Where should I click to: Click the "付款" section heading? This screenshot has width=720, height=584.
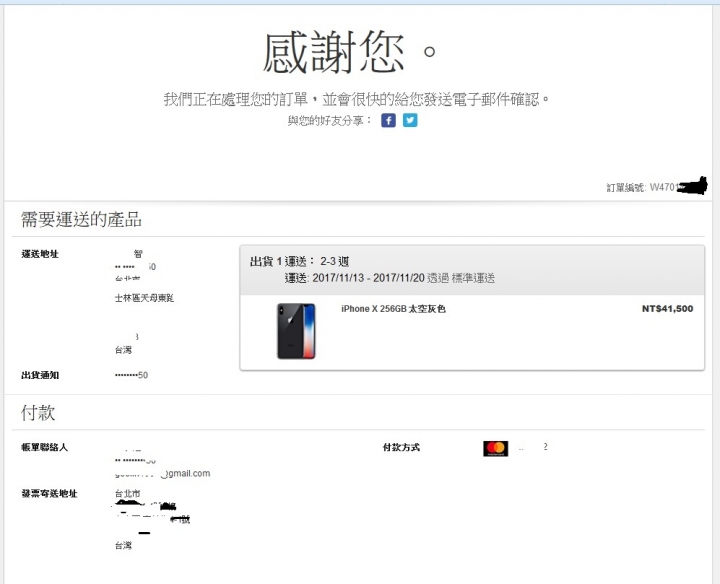tap(38, 413)
